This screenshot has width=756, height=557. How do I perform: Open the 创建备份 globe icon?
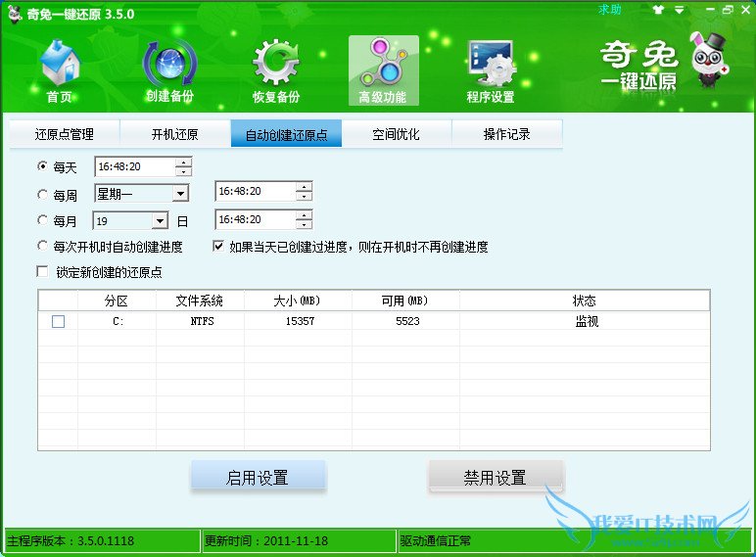click(x=169, y=70)
